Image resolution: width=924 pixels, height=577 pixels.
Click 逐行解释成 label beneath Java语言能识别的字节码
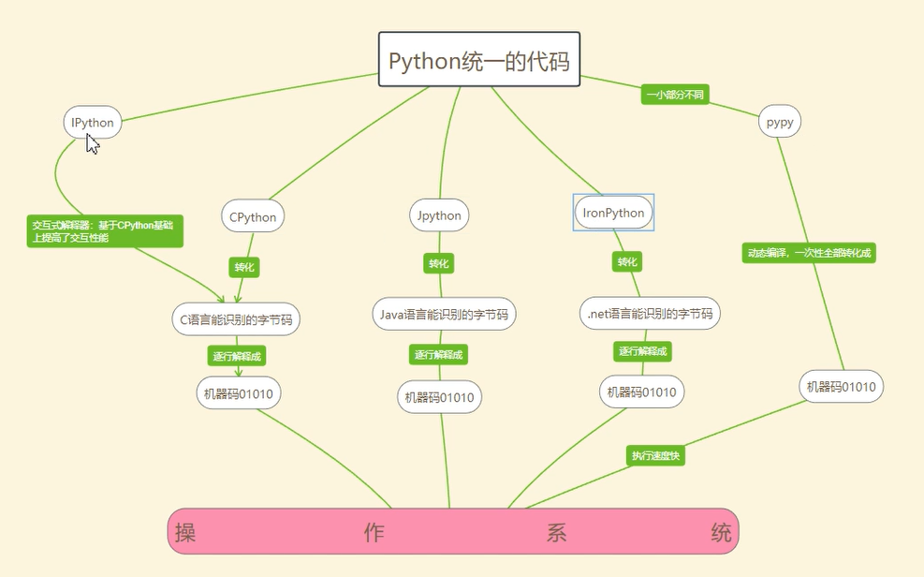(438, 354)
